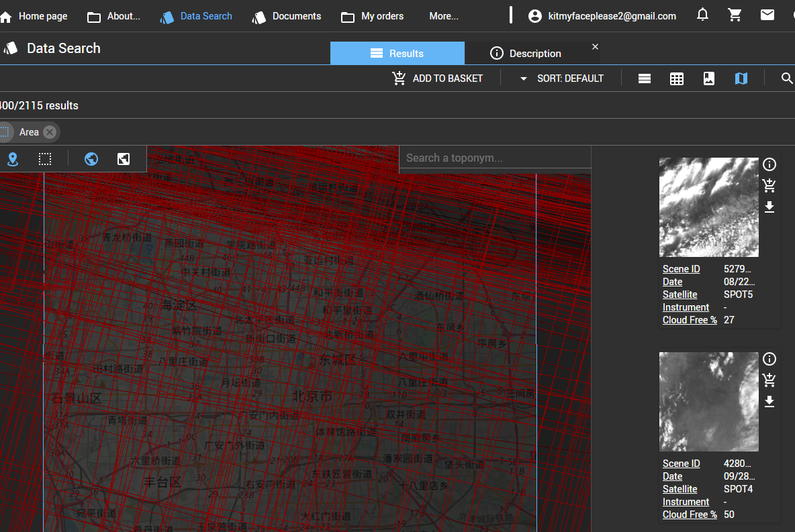Close the Data Search tab panel
This screenshot has height=532, width=795.
(x=595, y=46)
